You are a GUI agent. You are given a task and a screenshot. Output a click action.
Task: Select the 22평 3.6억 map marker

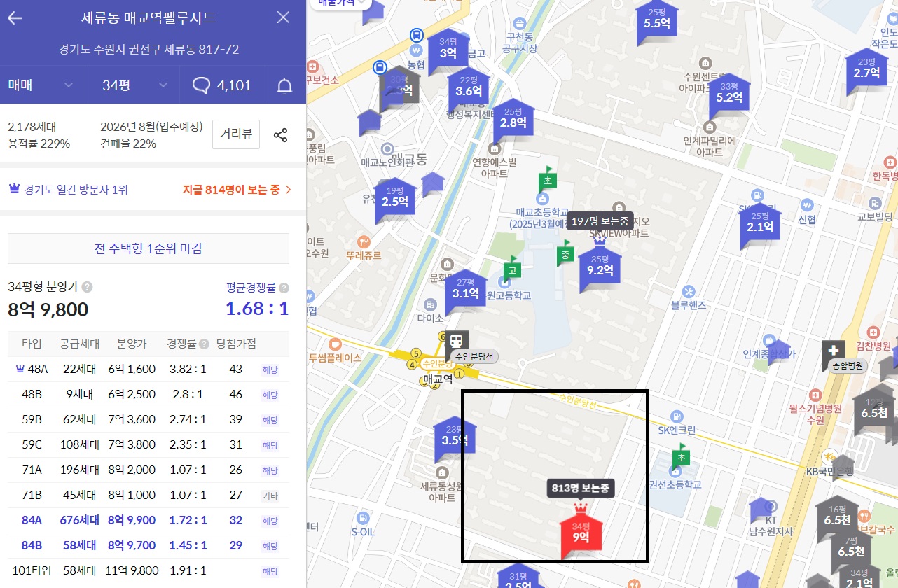[469, 89]
